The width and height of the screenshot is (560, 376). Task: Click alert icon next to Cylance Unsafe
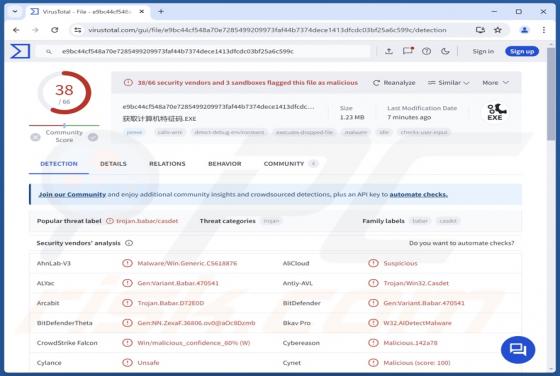pyautogui.click(x=127, y=363)
